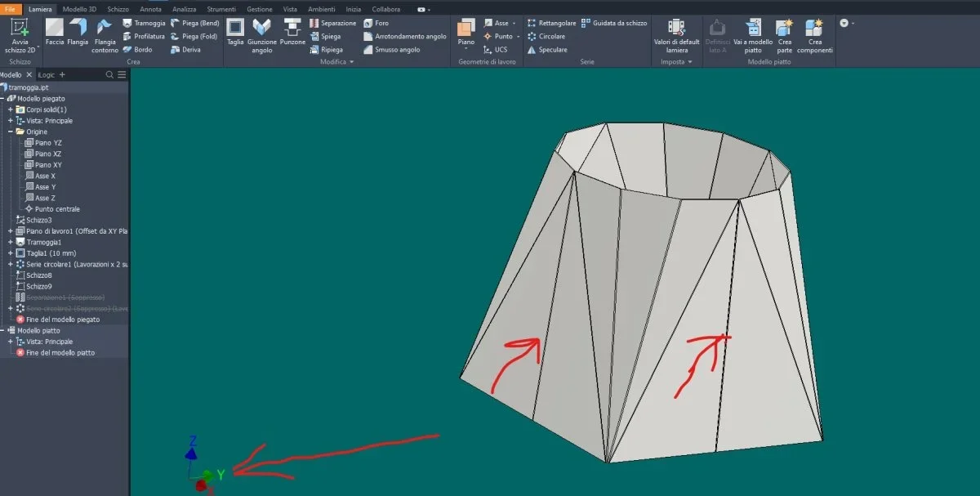The width and height of the screenshot is (980, 496).
Task: Select the Flangia tool
Action: [78, 32]
